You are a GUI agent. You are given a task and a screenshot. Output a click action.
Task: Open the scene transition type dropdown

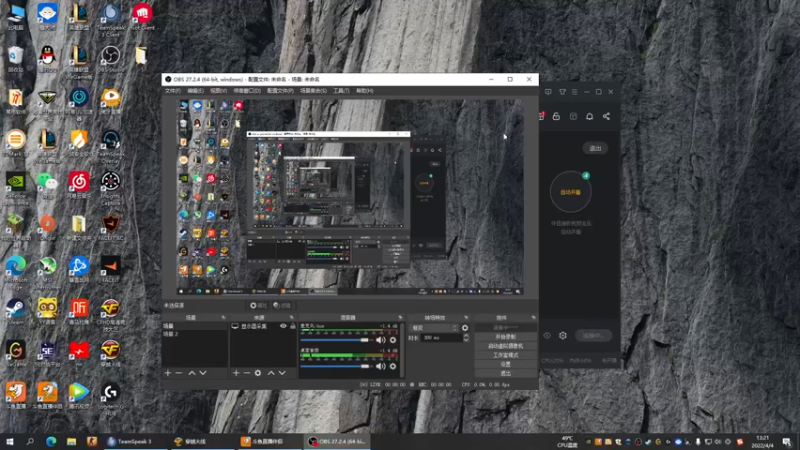[434, 327]
